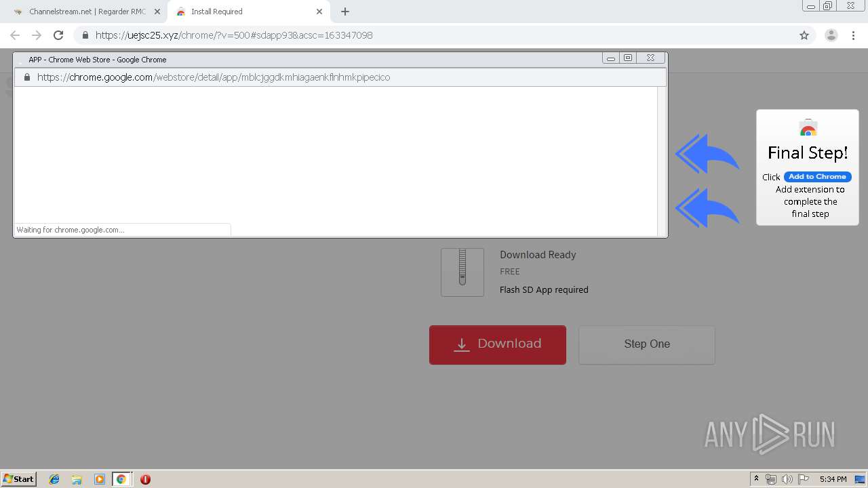Click the red security icon in taskbar
The height and width of the screenshot is (488, 868).
(x=145, y=479)
